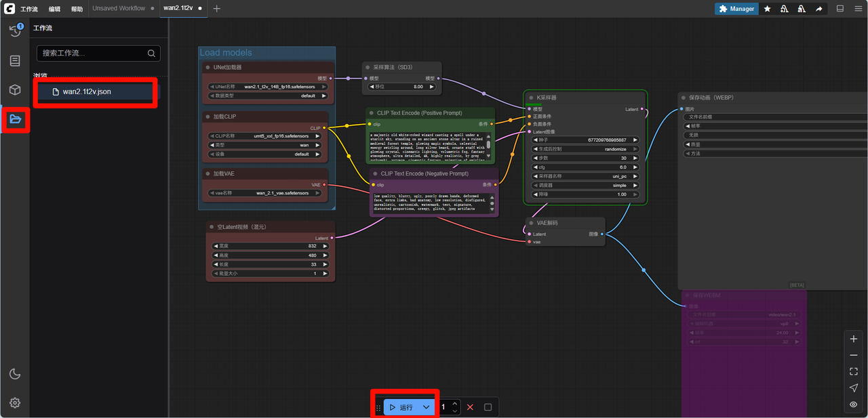Expand the run button dropdown arrow

click(426, 407)
